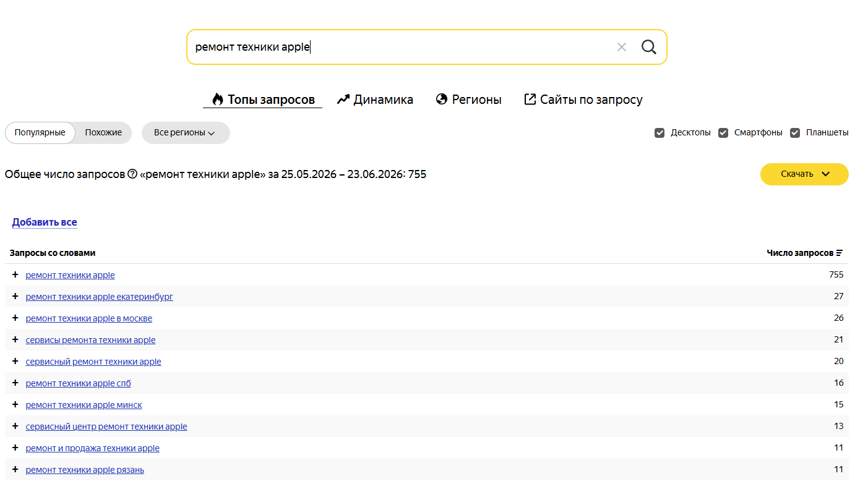Open query link ремонт техники apple в москве
This screenshot has width=868, height=484.
coord(89,318)
